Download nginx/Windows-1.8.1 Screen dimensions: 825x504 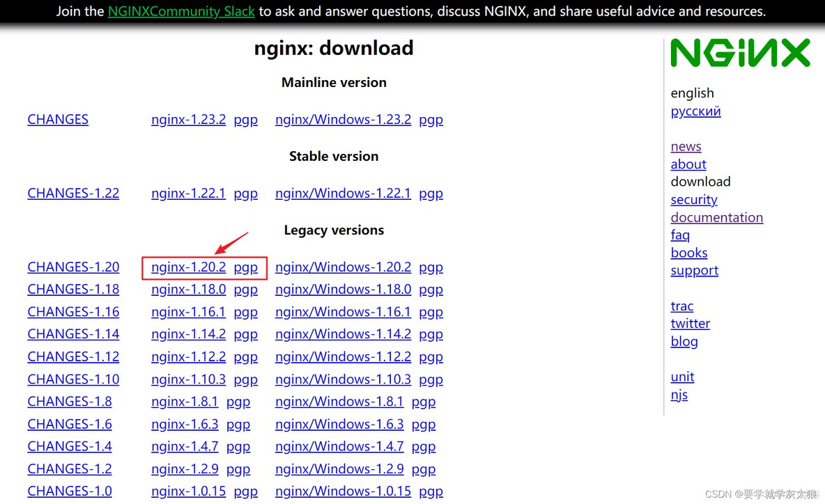click(339, 401)
